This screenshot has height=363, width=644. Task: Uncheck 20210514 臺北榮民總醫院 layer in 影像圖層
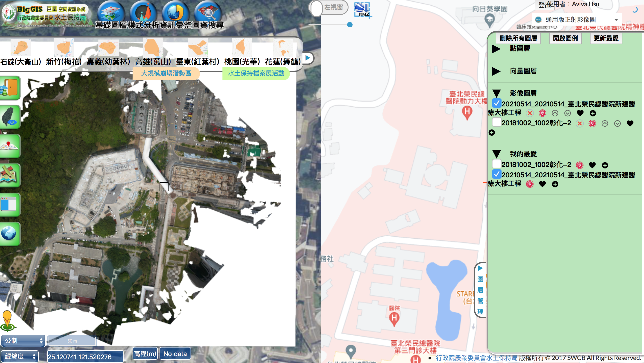(x=496, y=103)
